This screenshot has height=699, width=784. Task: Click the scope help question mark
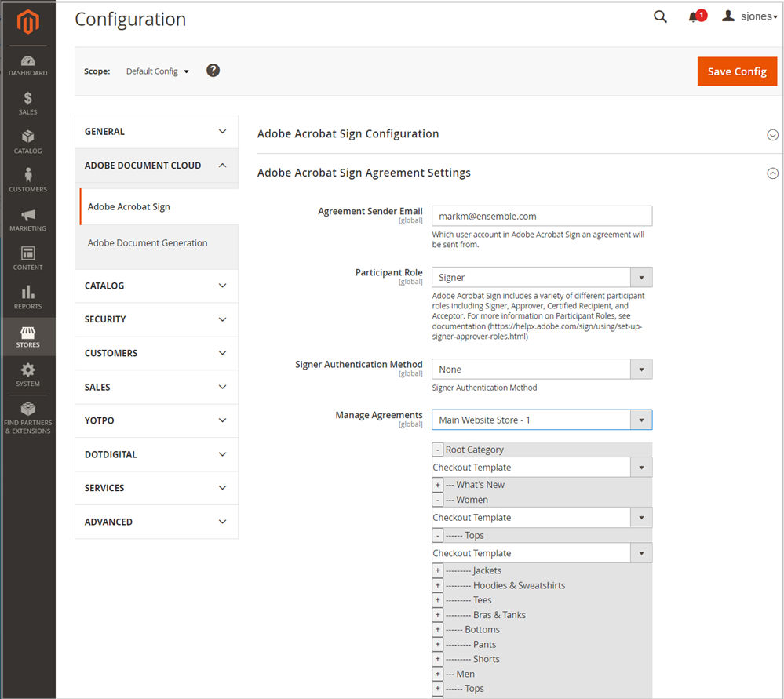213,71
